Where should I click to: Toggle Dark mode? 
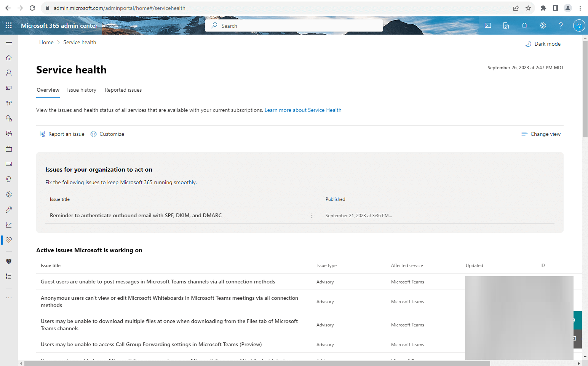click(543, 44)
